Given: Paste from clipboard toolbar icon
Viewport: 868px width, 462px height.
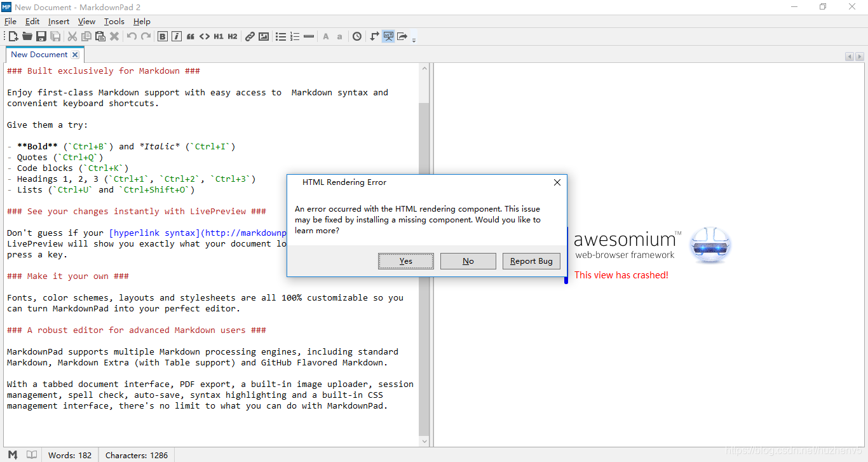Looking at the screenshot, I should click(x=100, y=36).
